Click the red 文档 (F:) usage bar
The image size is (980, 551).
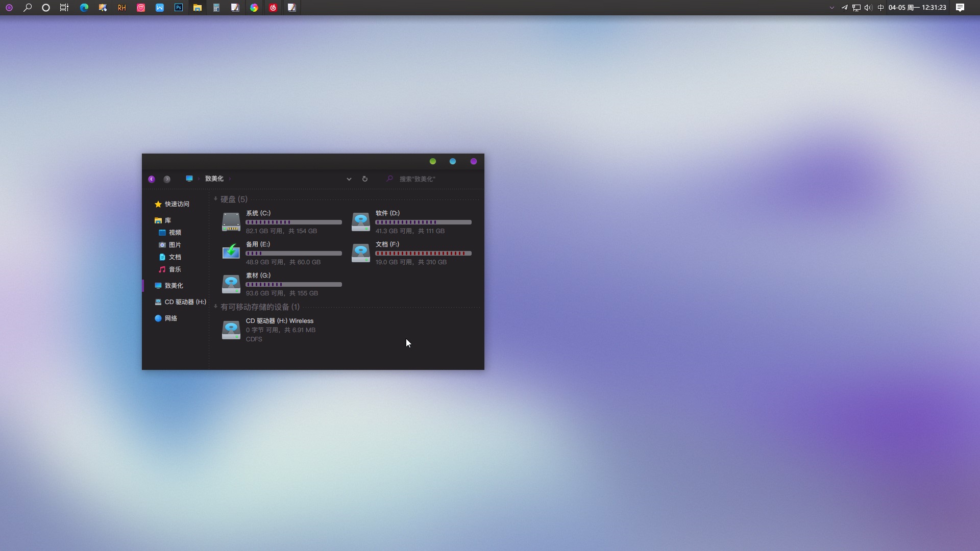pos(424,254)
